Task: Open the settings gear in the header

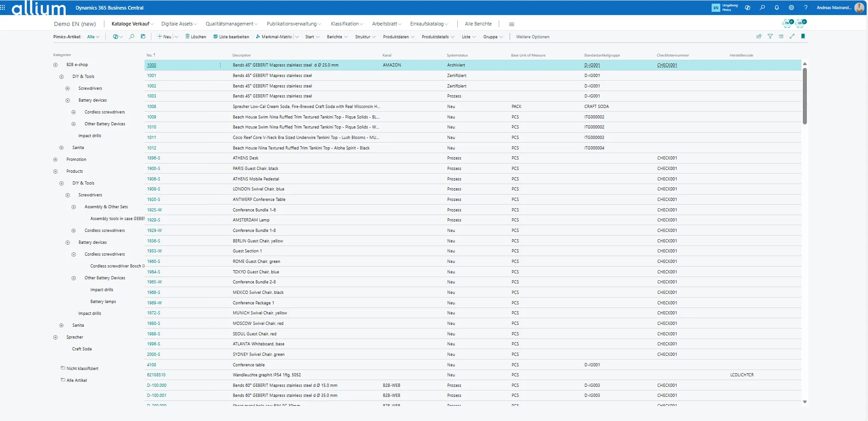Action: 791,8
